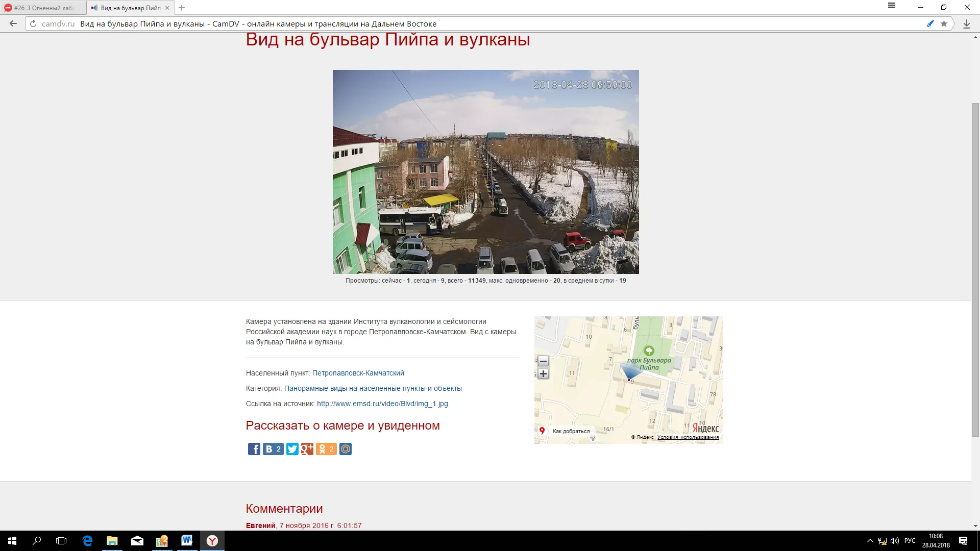
Task: Open the browser downloads arrow icon
Action: click(966, 24)
